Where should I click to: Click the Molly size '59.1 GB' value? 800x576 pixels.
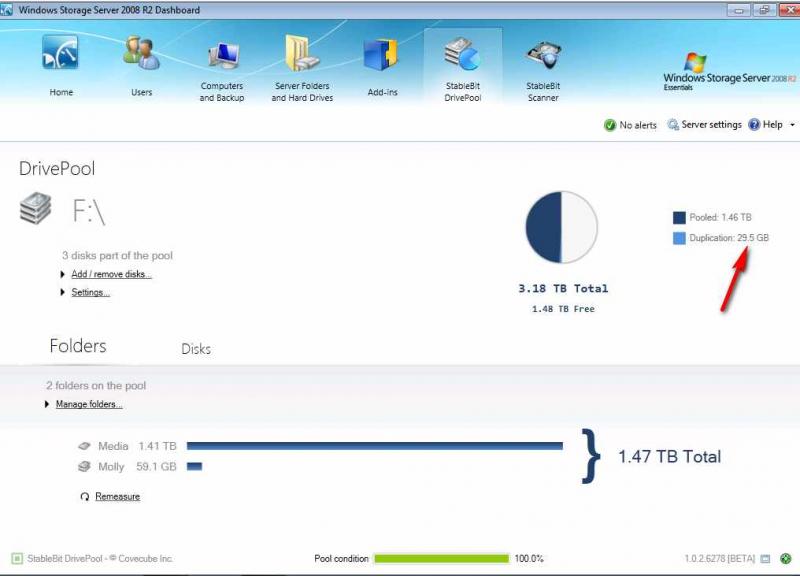[x=156, y=466]
